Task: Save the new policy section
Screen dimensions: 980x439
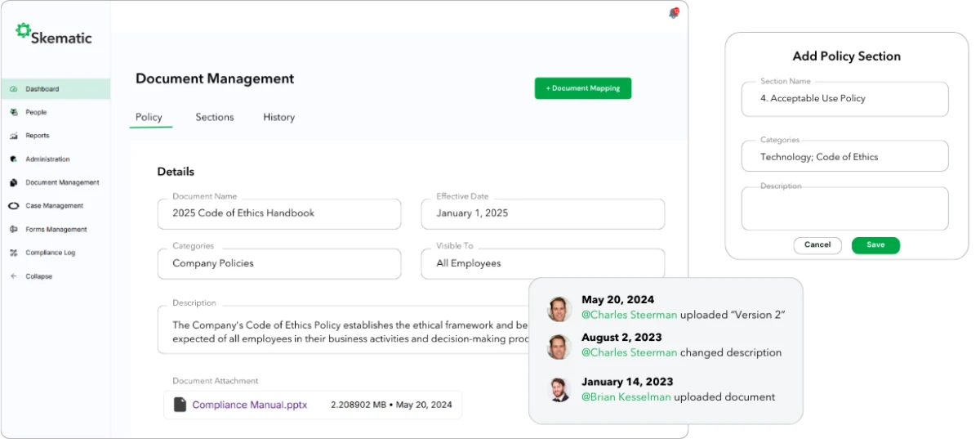Action: [x=875, y=245]
